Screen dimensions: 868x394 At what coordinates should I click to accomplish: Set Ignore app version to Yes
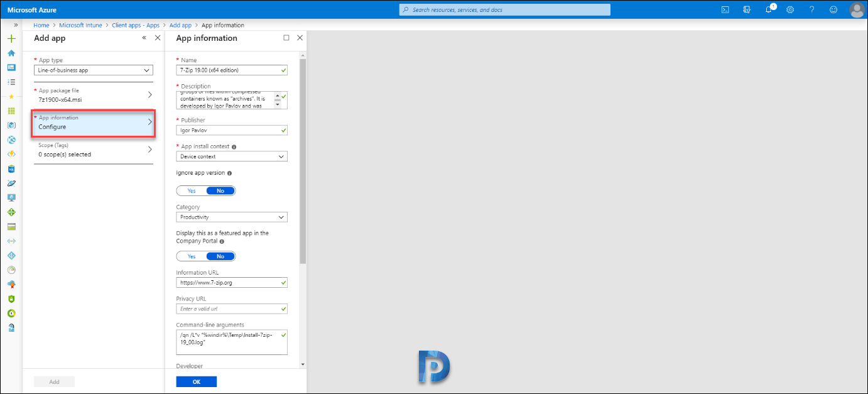tap(192, 190)
